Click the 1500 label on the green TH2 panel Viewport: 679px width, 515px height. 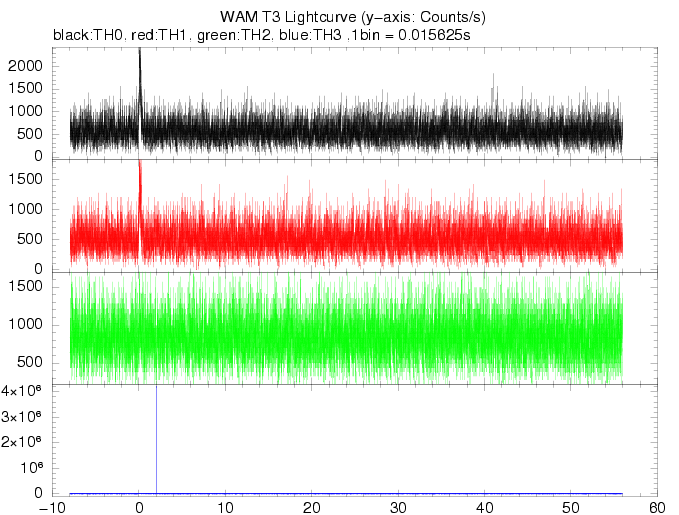pos(26,286)
